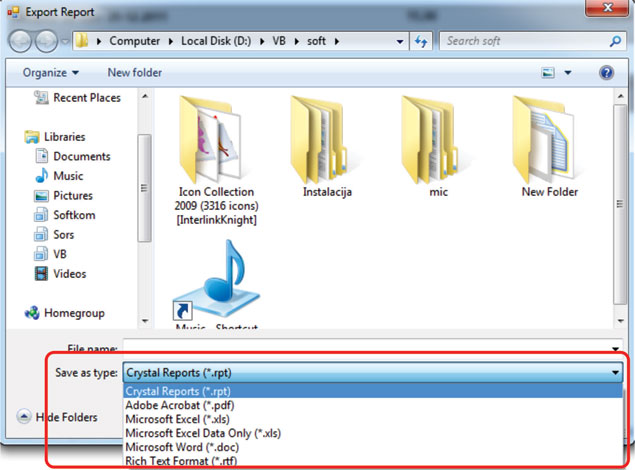This screenshot has height=470, width=635.
Task: Open the Music library
Action: [x=68, y=176]
